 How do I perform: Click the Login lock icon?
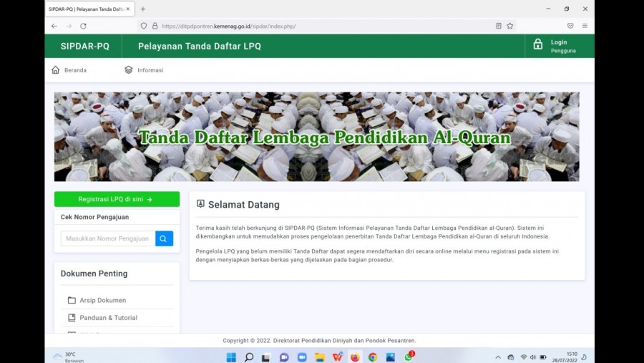(538, 44)
